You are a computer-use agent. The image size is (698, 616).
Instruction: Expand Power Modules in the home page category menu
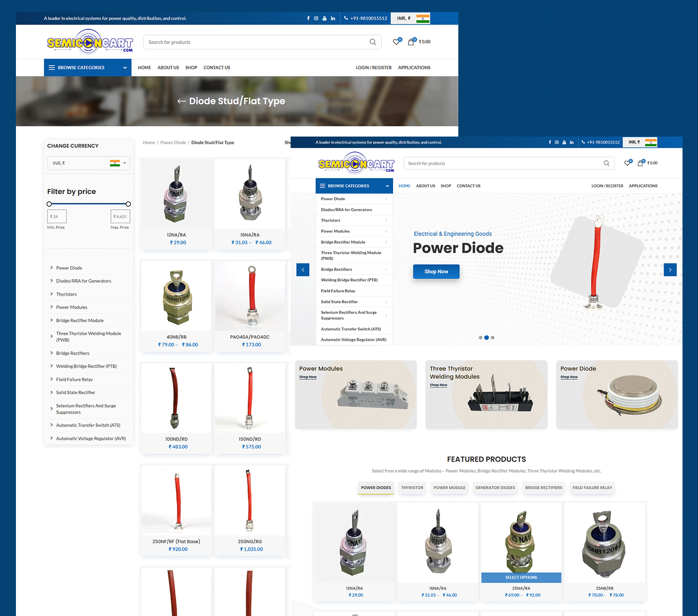coord(386,232)
